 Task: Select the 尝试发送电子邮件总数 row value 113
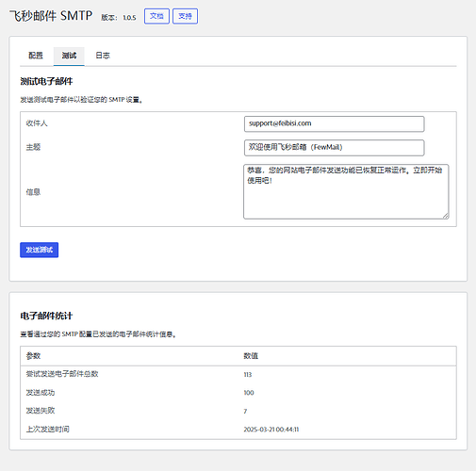(248, 375)
